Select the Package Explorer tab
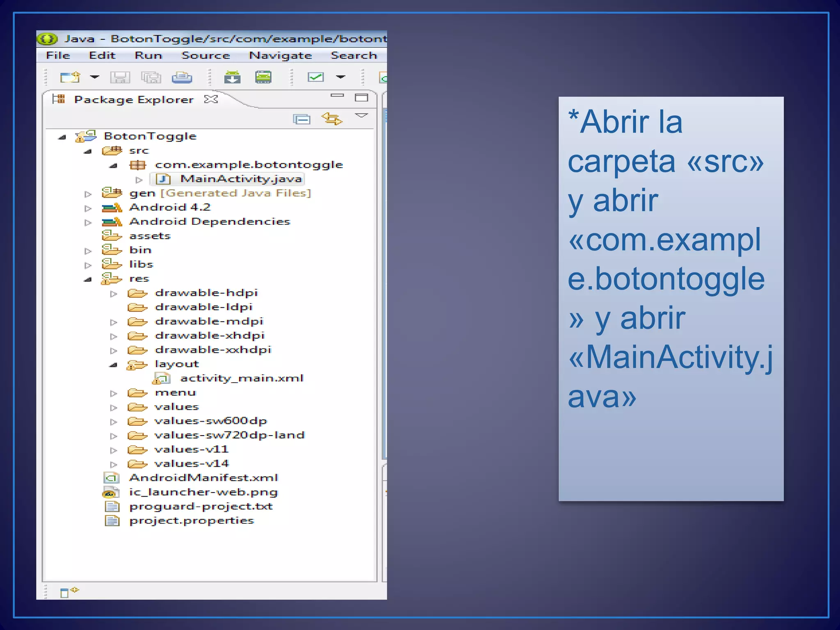This screenshot has height=630, width=840. tap(134, 100)
